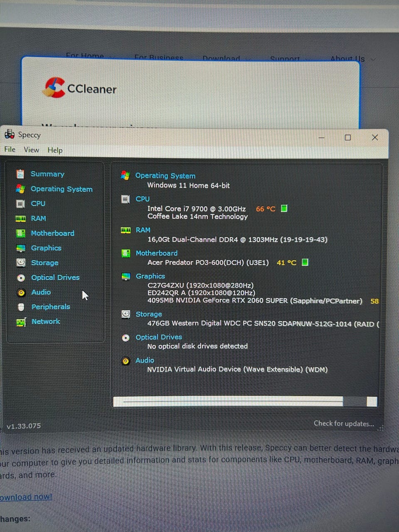Click the RAM stick icon in sidebar
Image resolution: width=399 pixels, height=532 pixels.
pos(20,218)
